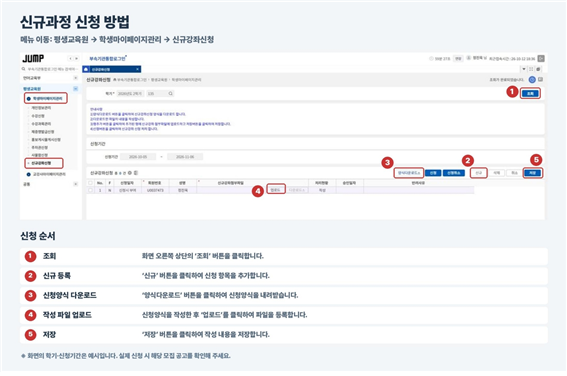This screenshot has width=567, height=376.
Task: Click the round settings icon right of the tab bar
Action: 538,69
